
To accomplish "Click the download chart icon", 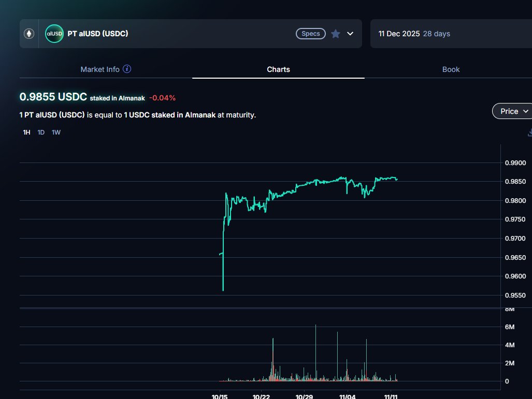I will coord(529,132).
